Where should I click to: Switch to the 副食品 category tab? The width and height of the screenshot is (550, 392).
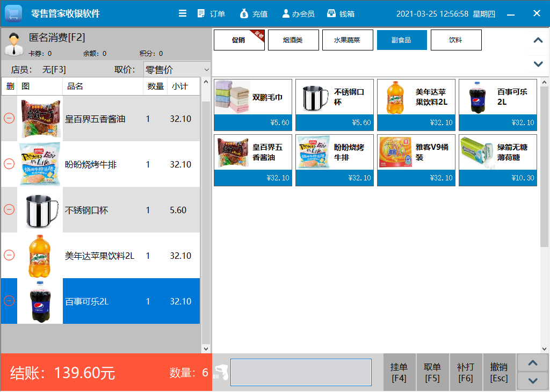tap(402, 40)
